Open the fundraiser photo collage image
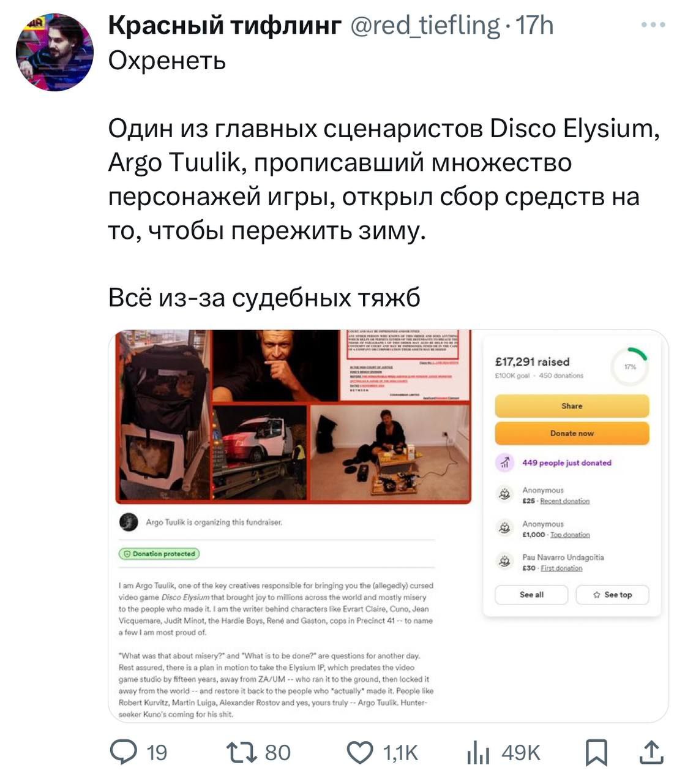 tap(293, 417)
